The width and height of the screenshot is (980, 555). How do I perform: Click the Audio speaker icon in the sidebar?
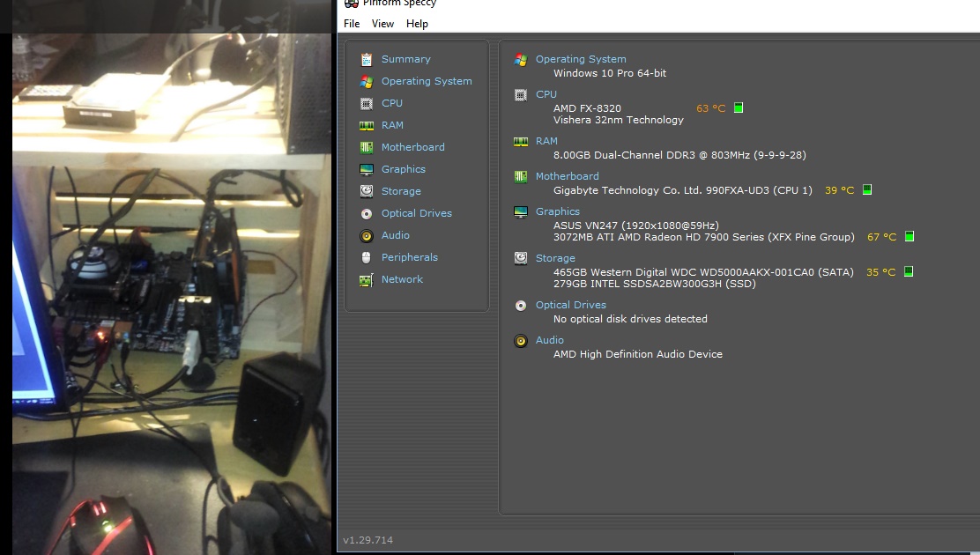(367, 235)
